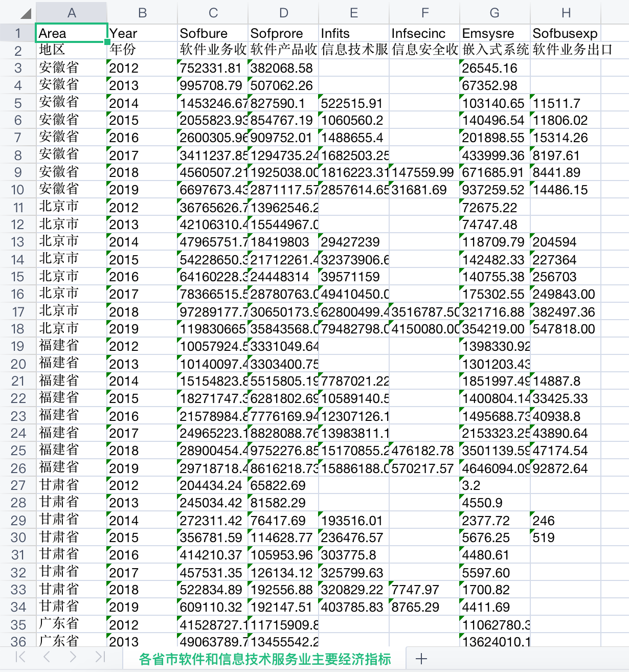Click cell with value 14887.8
This screenshot has width=629, height=672.
(x=566, y=381)
